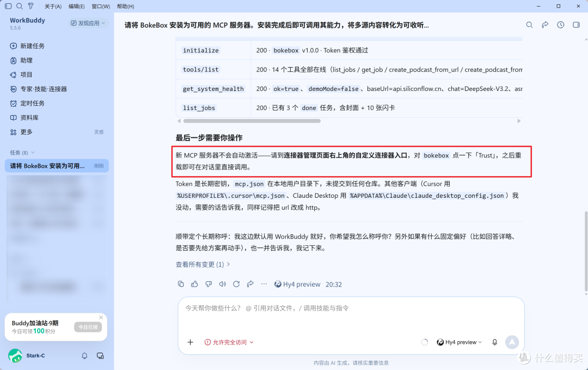This screenshot has height=370, width=588.
Task: Click the pin icon beside the title bar search
Action: click(30, 6)
